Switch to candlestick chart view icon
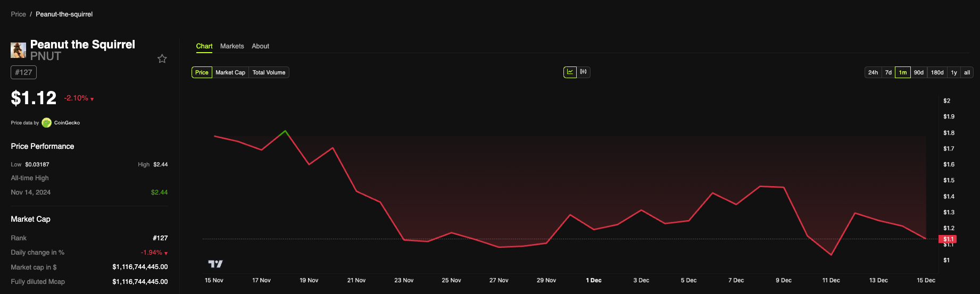The image size is (980, 294). 584,72
